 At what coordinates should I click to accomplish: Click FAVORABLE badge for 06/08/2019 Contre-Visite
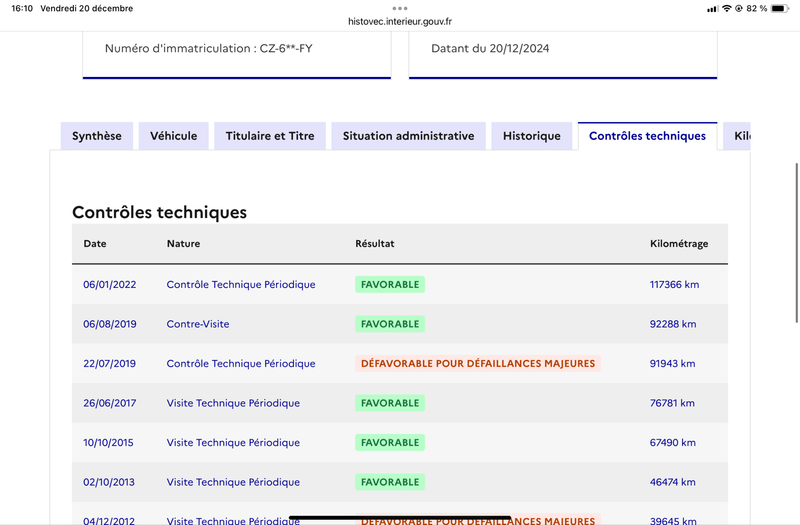point(390,324)
